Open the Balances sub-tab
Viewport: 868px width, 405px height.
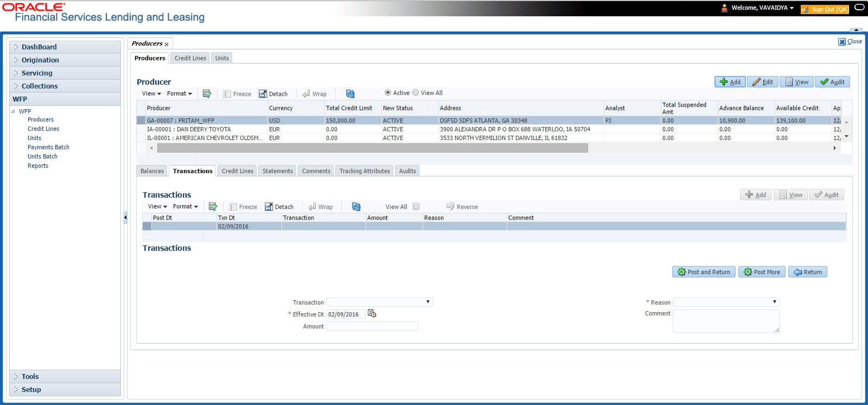pos(152,171)
